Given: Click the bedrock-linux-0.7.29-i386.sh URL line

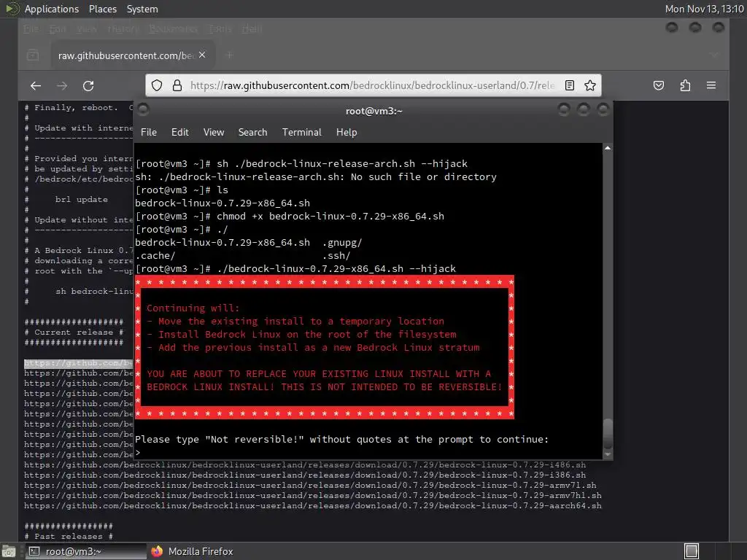Looking at the screenshot, I should coord(305,475).
